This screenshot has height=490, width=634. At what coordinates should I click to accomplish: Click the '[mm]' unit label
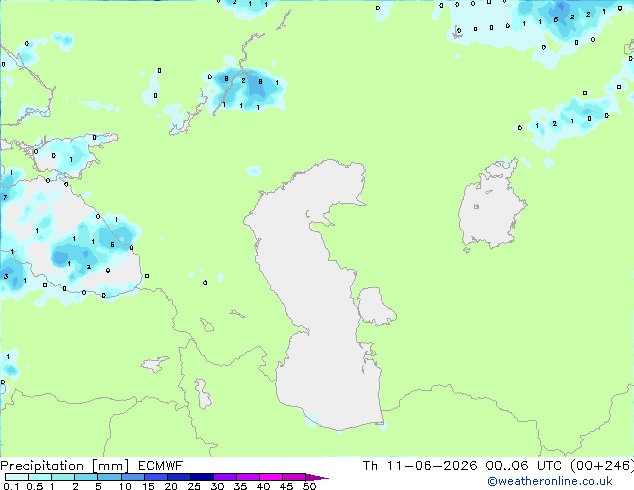point(111,466)
